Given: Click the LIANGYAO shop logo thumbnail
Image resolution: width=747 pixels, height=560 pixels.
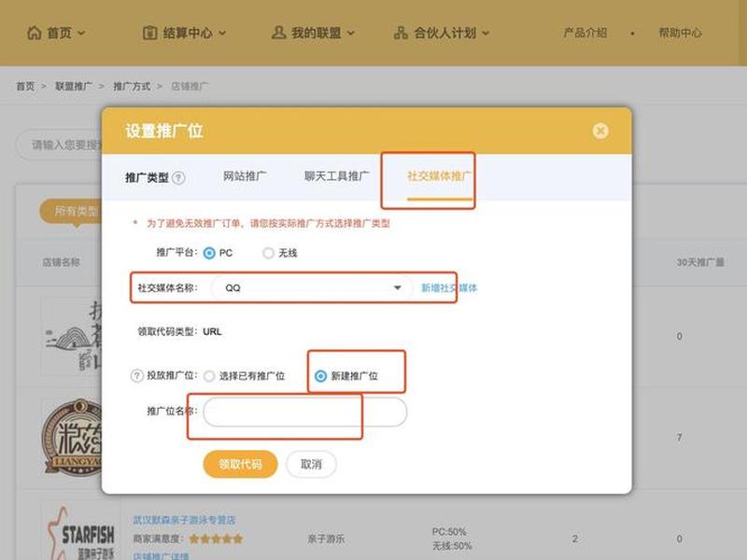Looking at the screenshot, I should coord(73,437).
